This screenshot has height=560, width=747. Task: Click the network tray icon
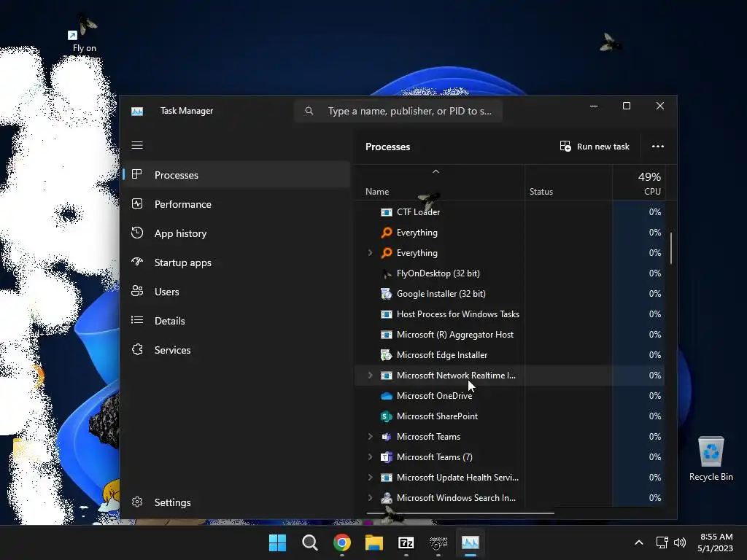(x=662, y=542)
